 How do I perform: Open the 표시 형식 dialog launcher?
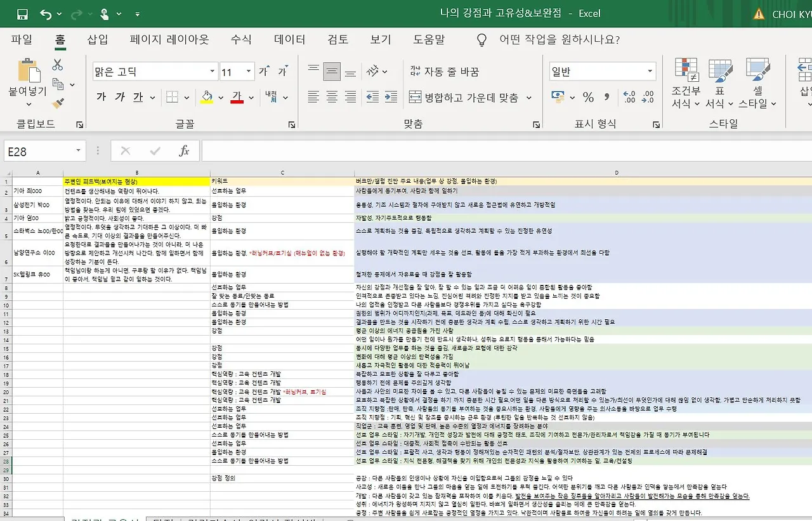coord(657,124)
